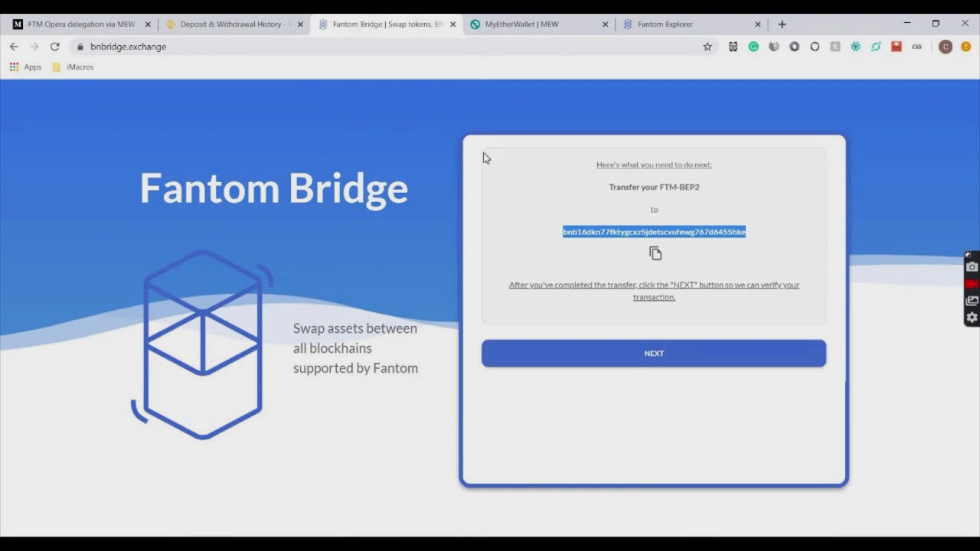Screen dimensions: 980x551
Task: Click the 'Transfer your FTM-BEP2' text
Action: tap(654, 187)
